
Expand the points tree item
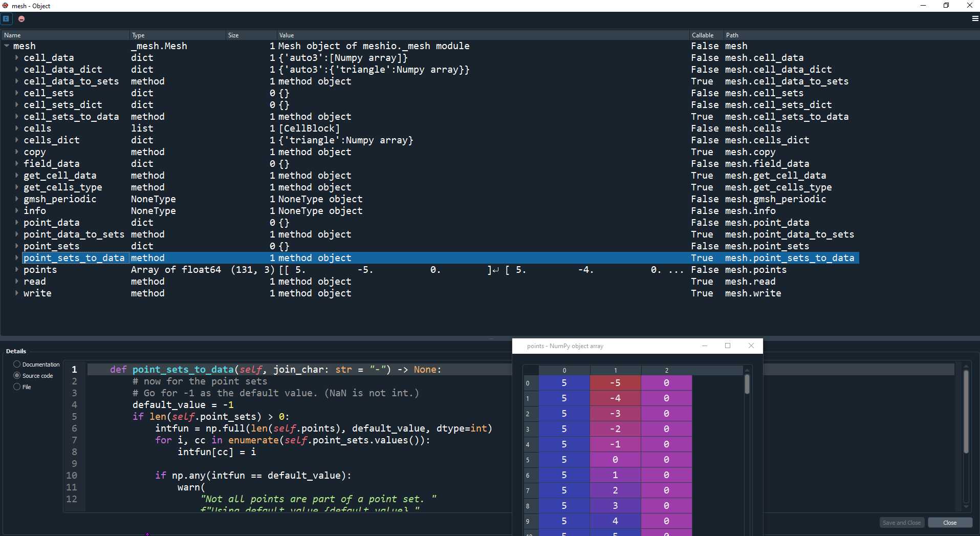pos(17,270)
